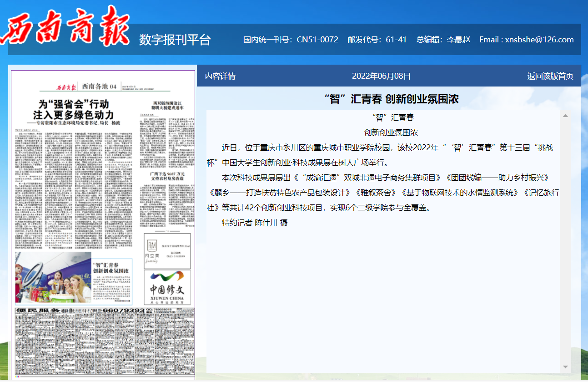Click the date 2022年06月08日 in the header bar

381,76
